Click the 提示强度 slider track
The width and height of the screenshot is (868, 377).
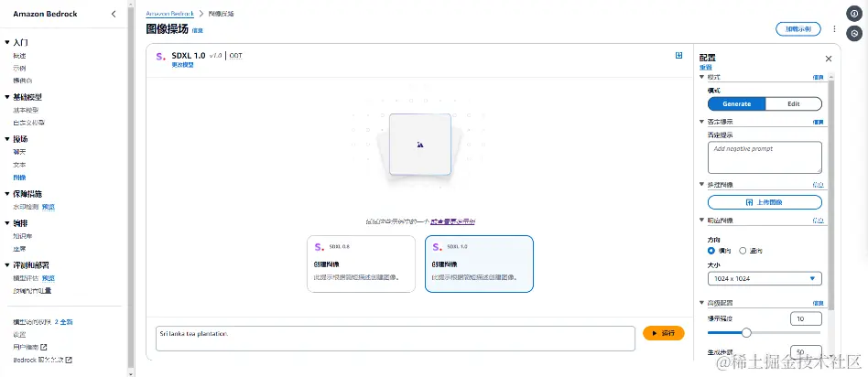765,333
